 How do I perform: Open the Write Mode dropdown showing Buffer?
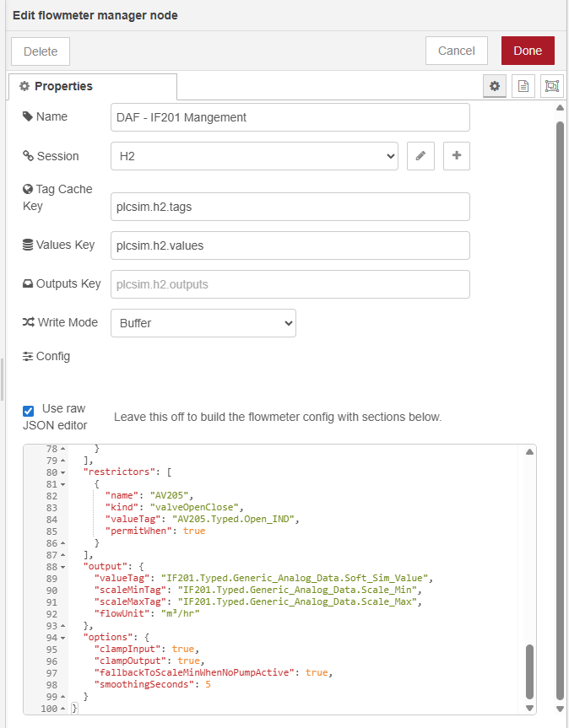203,323
